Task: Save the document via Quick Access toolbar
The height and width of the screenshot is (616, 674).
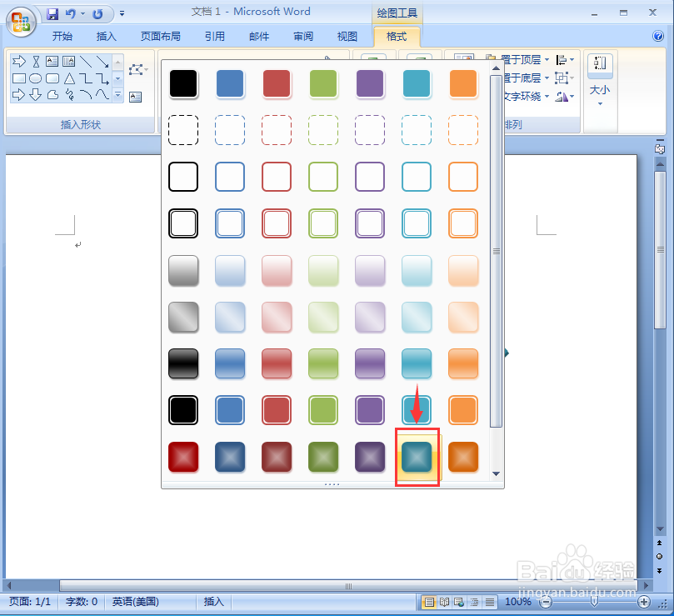Action: tap(52, 14)
